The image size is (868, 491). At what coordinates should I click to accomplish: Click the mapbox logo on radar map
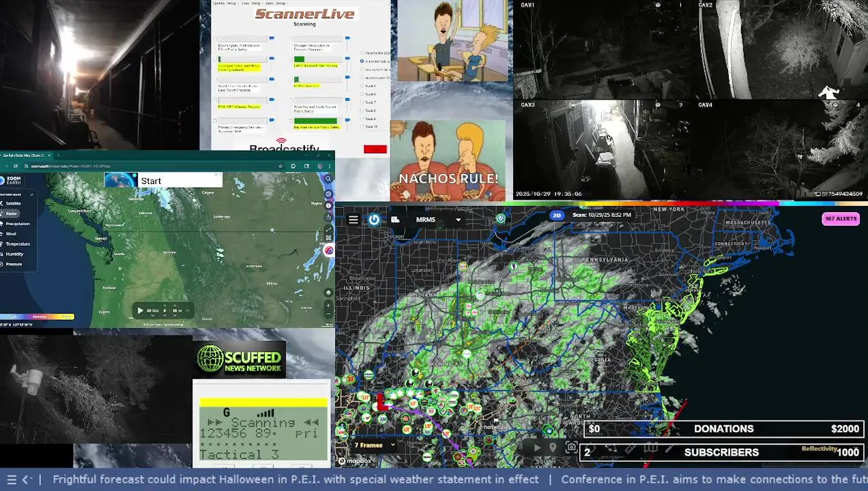355,461
